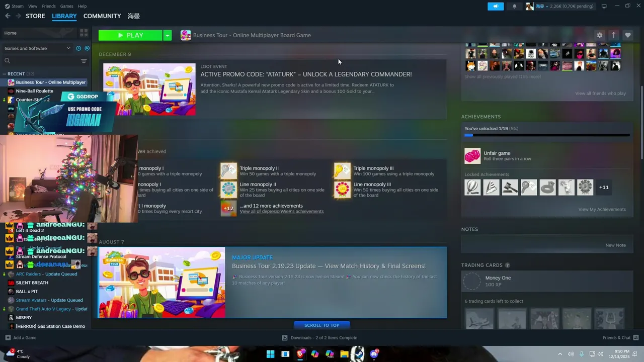Image resolution: width=644 pixels, height=362 pixels.
Task: Click the hot air balloon locked achievement
Action: [472, 188]
